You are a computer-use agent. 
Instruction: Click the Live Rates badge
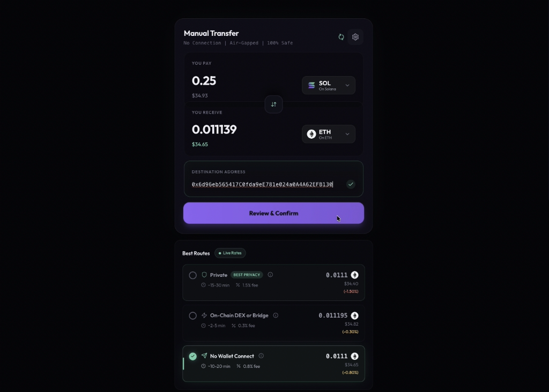230,253
